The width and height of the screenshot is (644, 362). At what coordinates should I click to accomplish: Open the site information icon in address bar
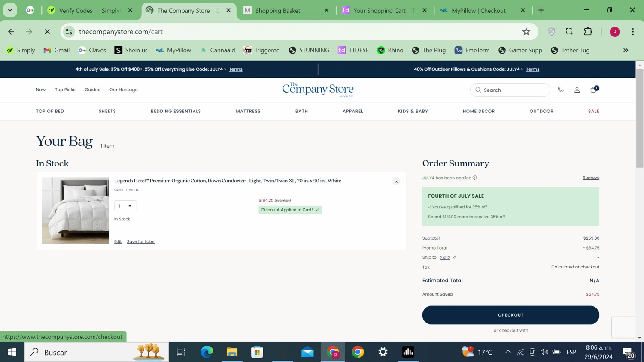69,32
